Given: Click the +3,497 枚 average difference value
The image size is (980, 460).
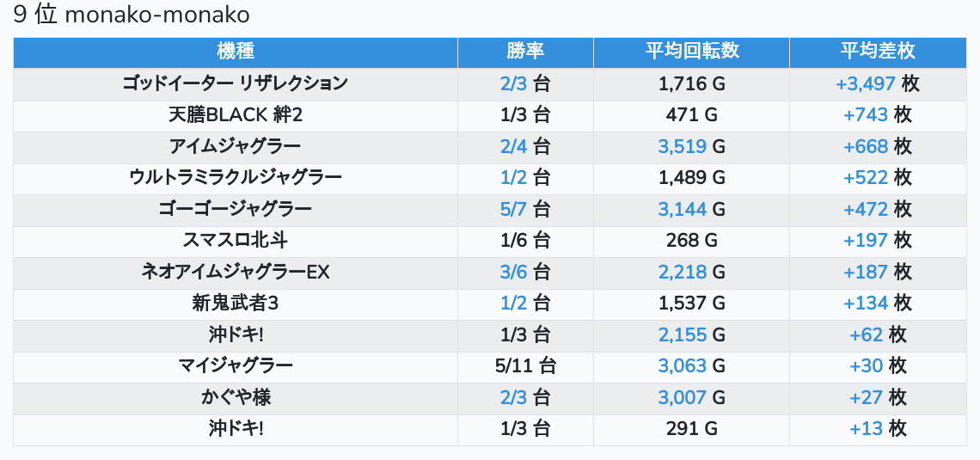Looking at the screenshot, I should click(x=877, y=83).
